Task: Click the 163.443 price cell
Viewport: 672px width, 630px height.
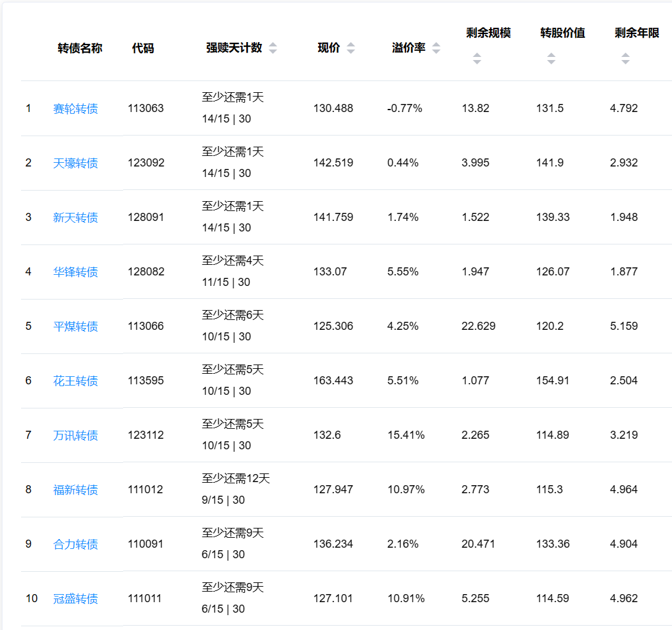Action: click(333, 381)
